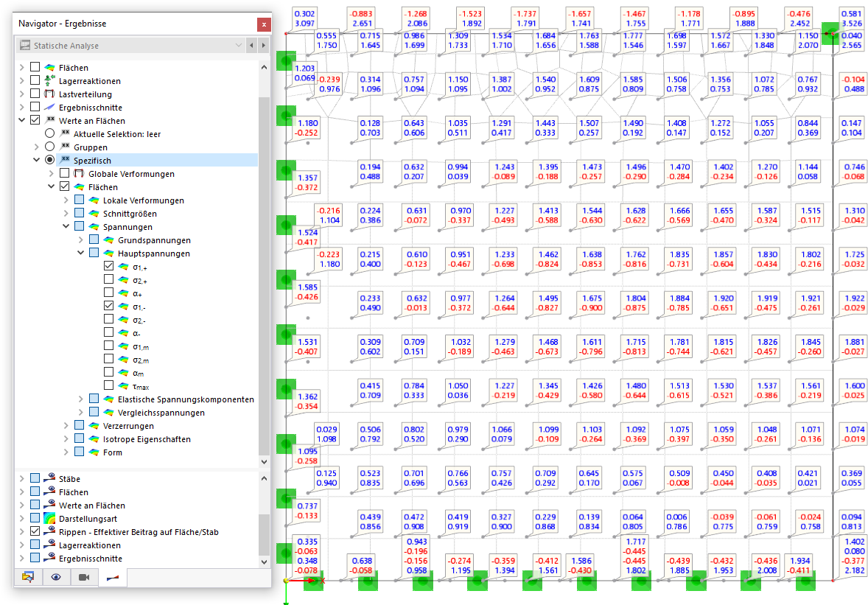This screenshot has height=605, width=868.
Task: Click the Grundspannungen icon
Action: pyautogui.click(x=108, y=239)
